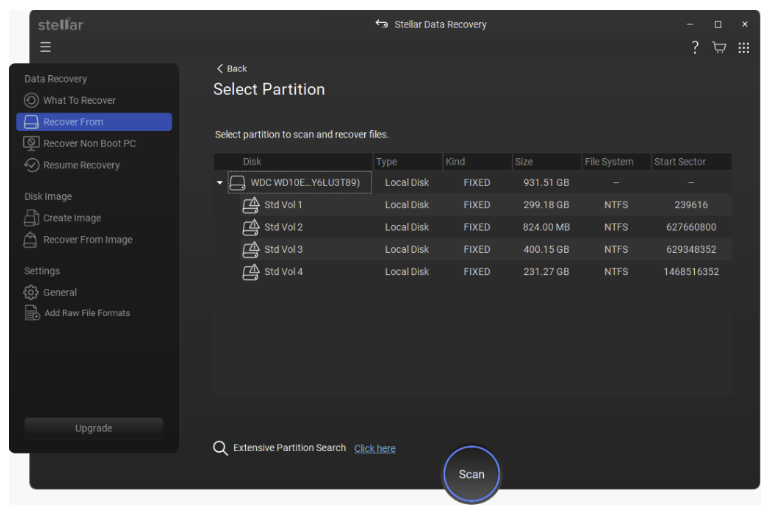Open Resume Recovery in sidebar
Viewport: 770px width, 509px height.
click(x=81, y=165)
